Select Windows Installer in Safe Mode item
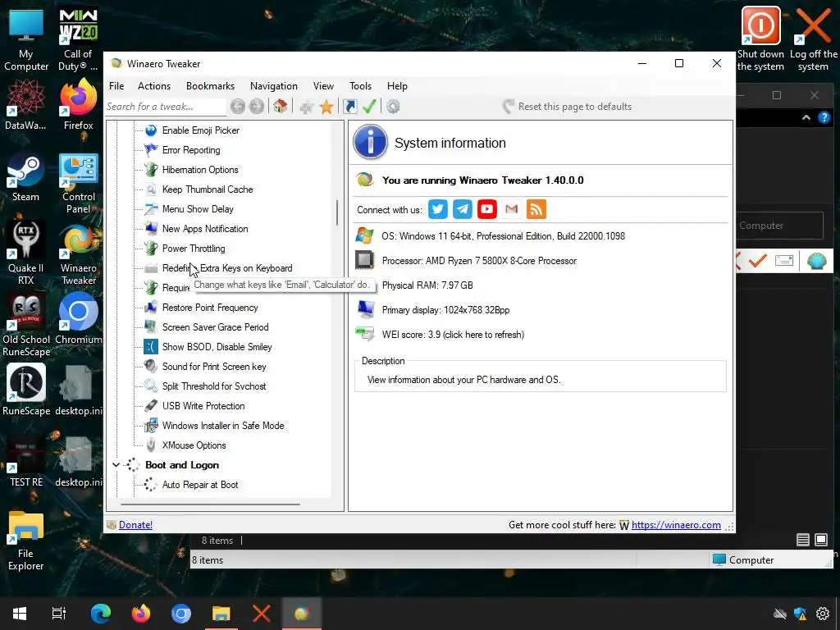The height and width of the screenshot is (630, 840). click(223, 426)
